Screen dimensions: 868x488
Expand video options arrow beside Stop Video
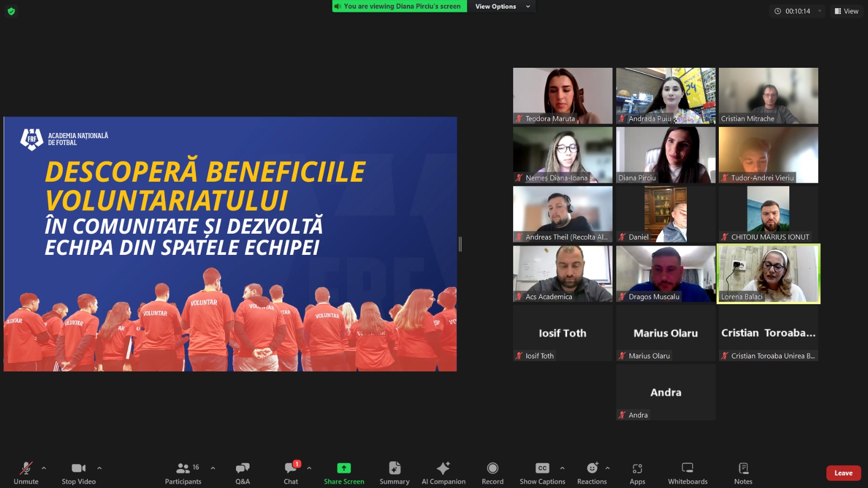(x=99, y=468)
